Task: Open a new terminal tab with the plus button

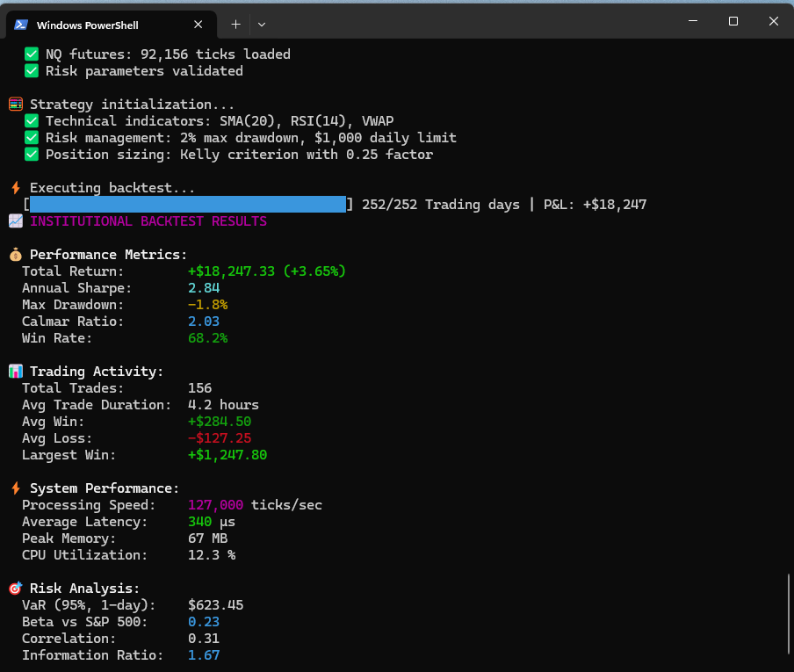Action: pos(235,25)
